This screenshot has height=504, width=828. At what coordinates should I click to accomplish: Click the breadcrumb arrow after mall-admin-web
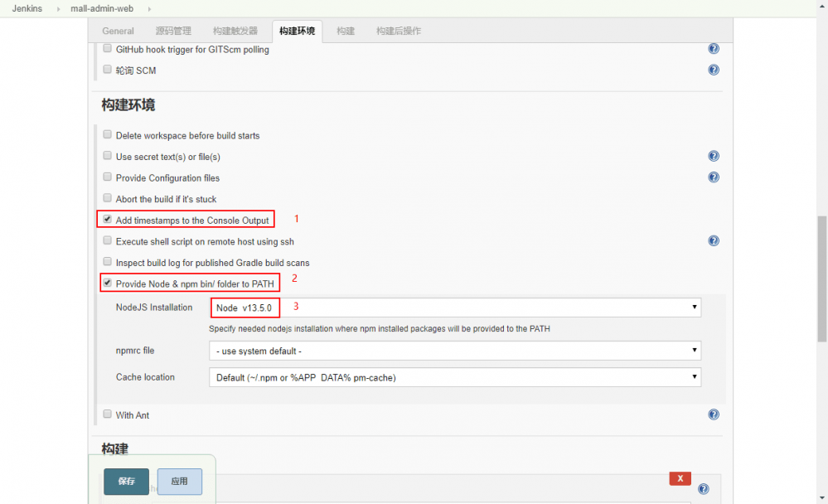tap(149, 9)
